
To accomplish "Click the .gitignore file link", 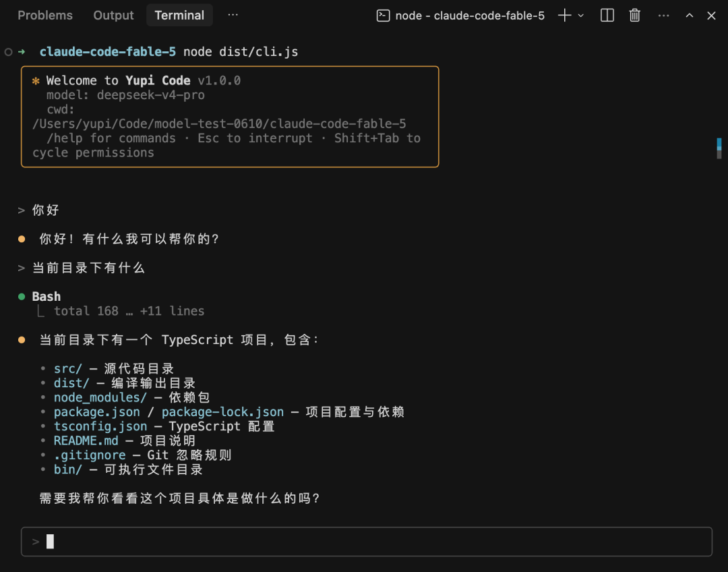I will pos(90,455).
